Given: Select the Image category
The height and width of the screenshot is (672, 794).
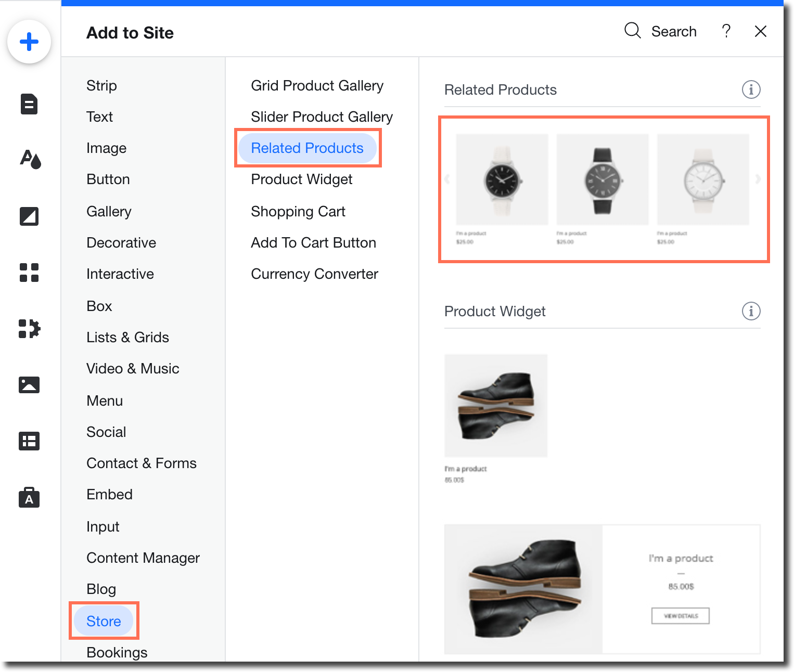Looking at the screenshot, I should coord(106,148).
